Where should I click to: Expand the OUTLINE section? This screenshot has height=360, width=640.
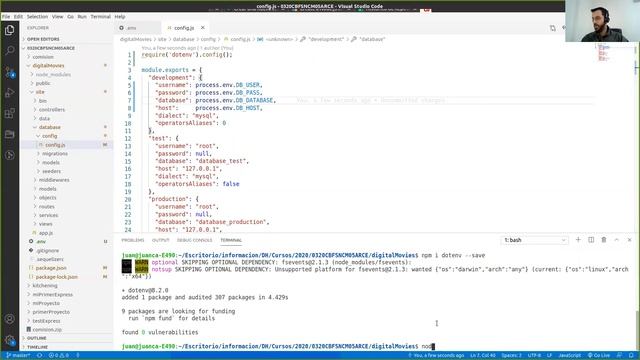[x=67, y=338]
